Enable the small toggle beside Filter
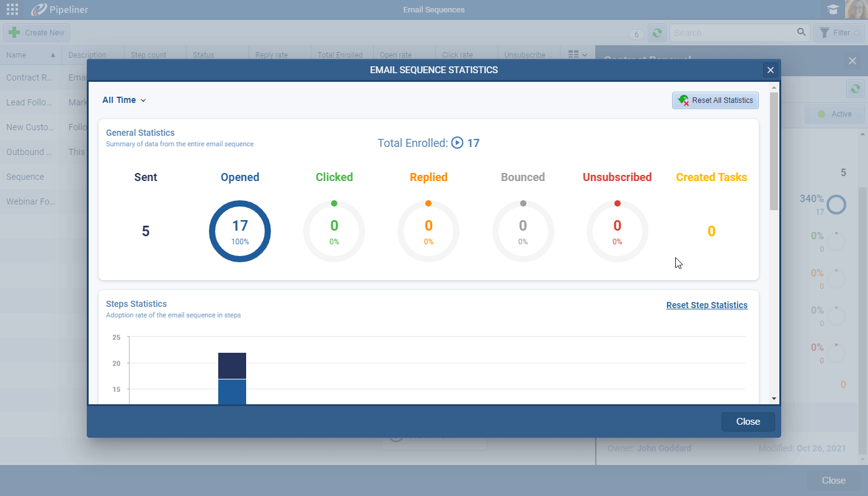The image size is (868, 496). tap(858, 32)
